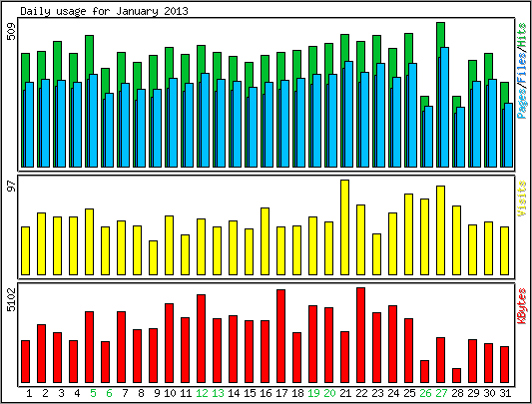Viewport: 532px width, 404px height.
Task: Select the red KBytes bar for day 12
Action: [201, 338]
